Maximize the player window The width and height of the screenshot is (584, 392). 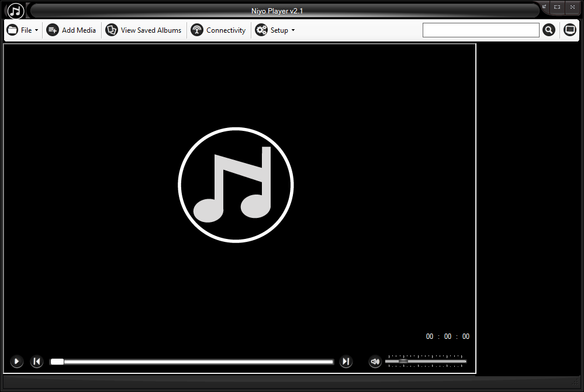(x=557, y=7)
